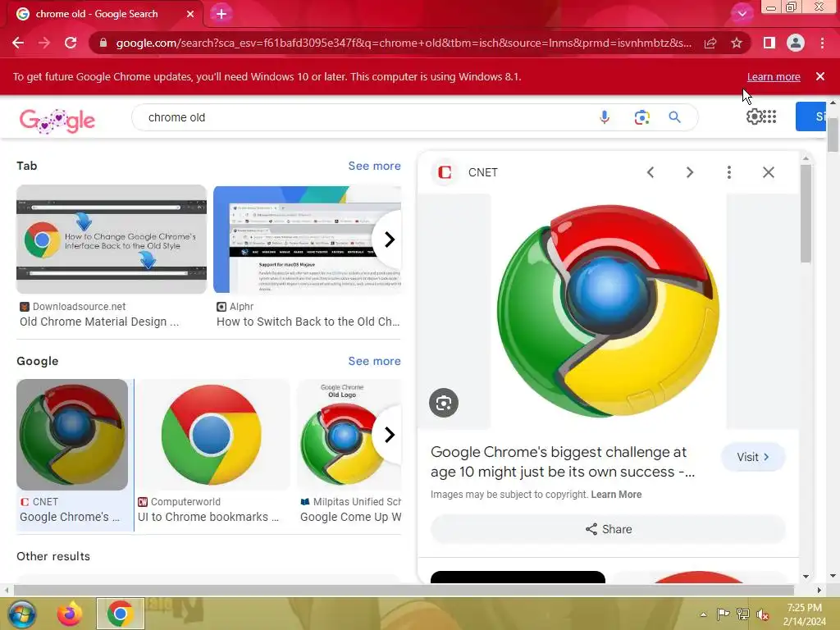Screen dimensions: 840x630
Task: Open the side panel icon
Action: point(769,43)
